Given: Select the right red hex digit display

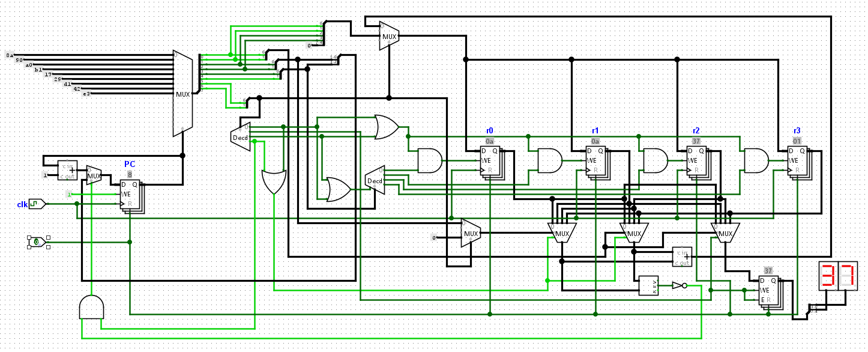Looking at the screenshot, I should [x=848, y=276].
